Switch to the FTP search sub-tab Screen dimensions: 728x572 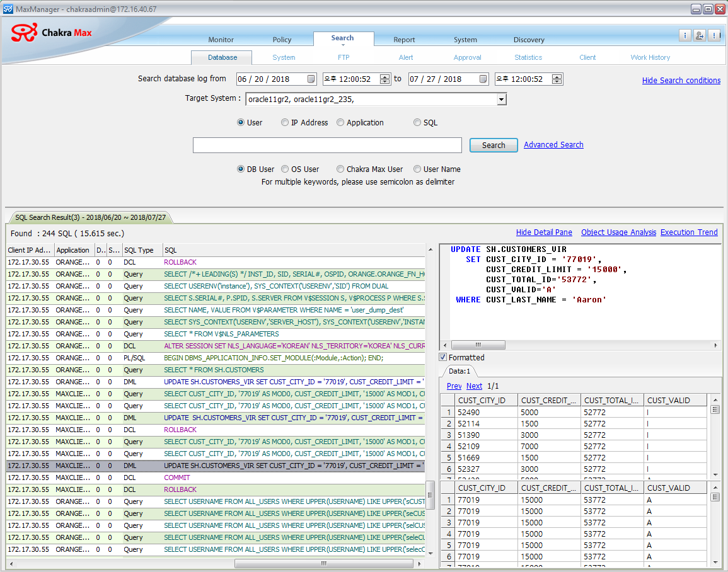(x=344, y=57)
